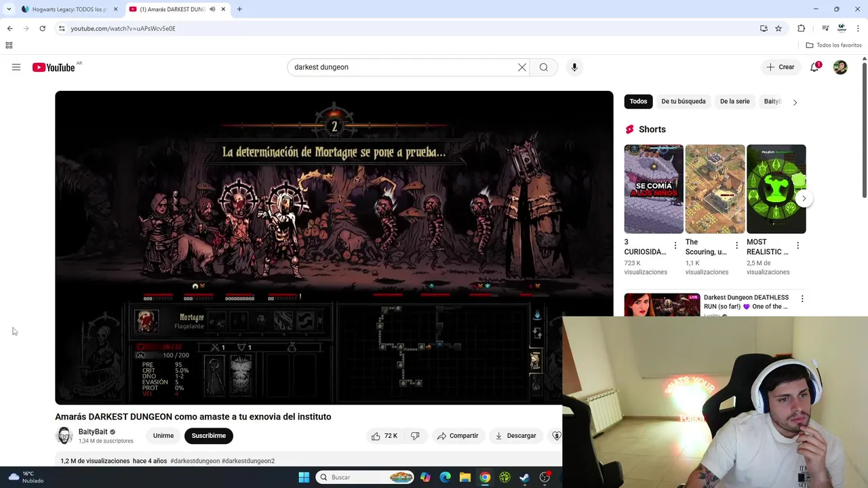Open the MOST REALISTIC short thumbnail

[776, 189]
